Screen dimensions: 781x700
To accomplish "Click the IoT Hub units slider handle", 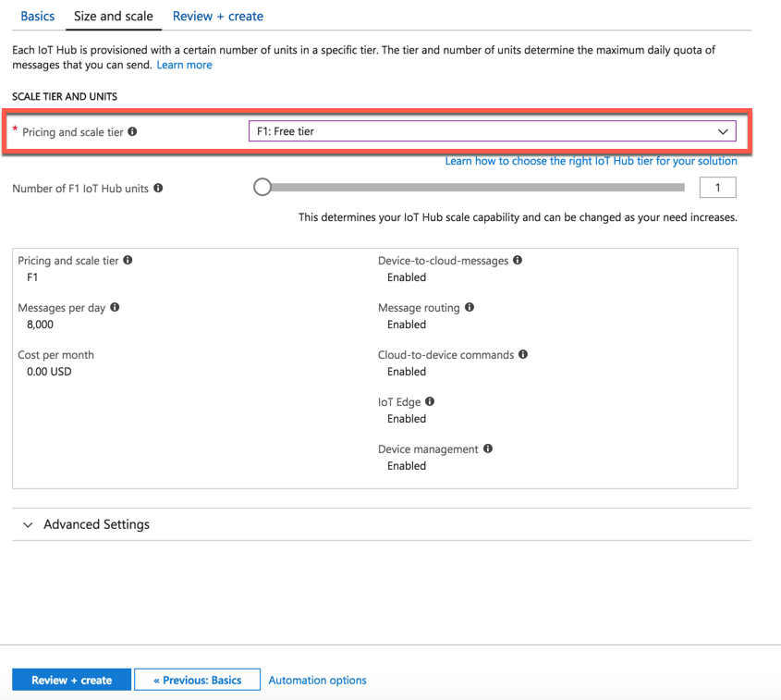I will (x=262, y=187).
